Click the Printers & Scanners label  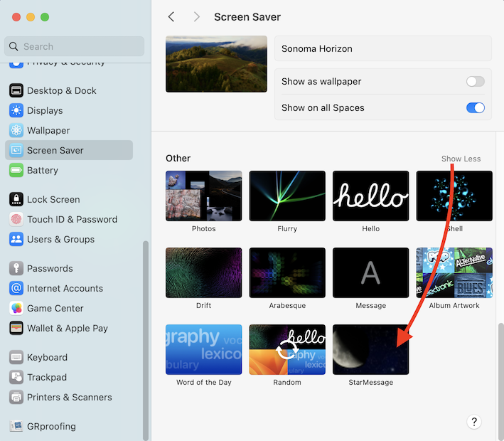click(x=70, y=397)
